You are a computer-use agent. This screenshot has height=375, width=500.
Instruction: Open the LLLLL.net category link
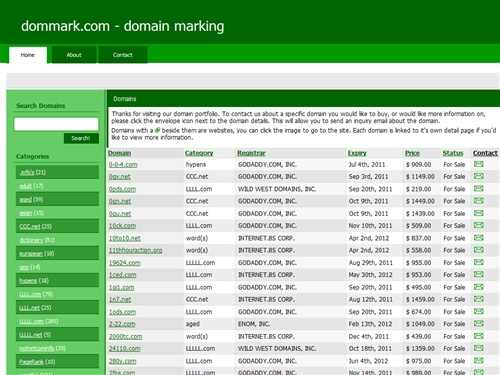(x=30, y=335)
